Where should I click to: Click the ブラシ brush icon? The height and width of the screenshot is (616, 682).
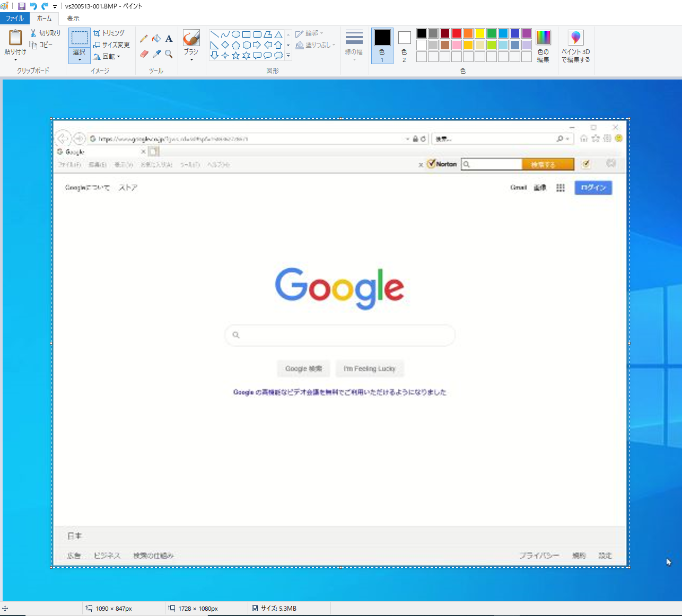coord(191,38)
